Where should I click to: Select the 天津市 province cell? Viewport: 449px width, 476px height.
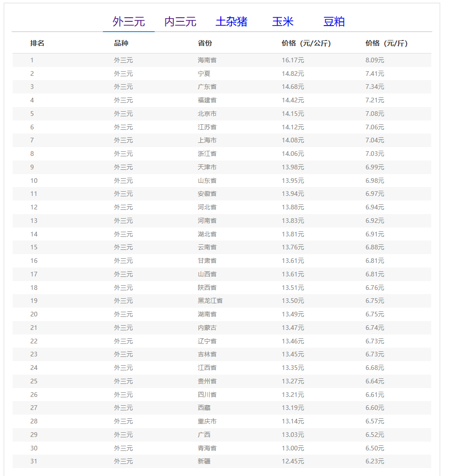[x=207, y=167]
